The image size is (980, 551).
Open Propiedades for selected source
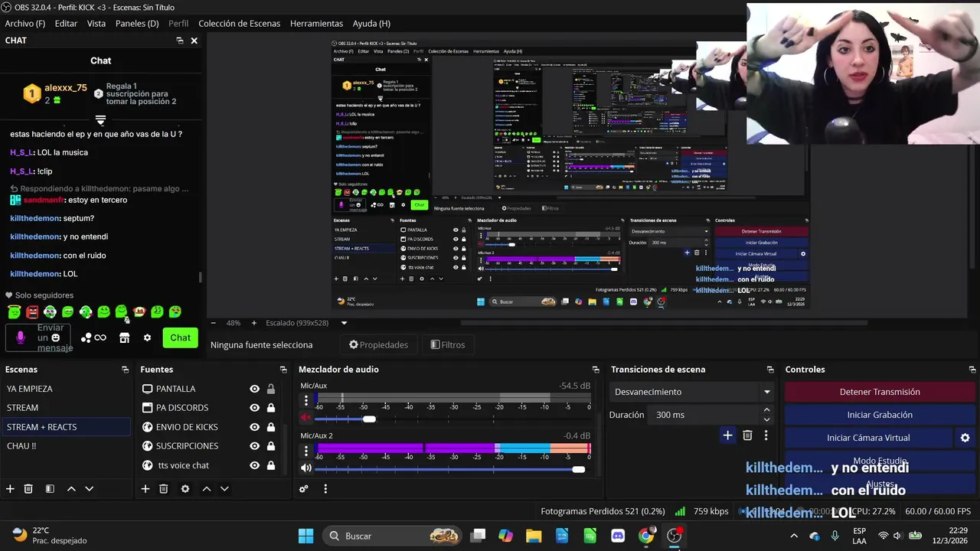pos(378,345)
